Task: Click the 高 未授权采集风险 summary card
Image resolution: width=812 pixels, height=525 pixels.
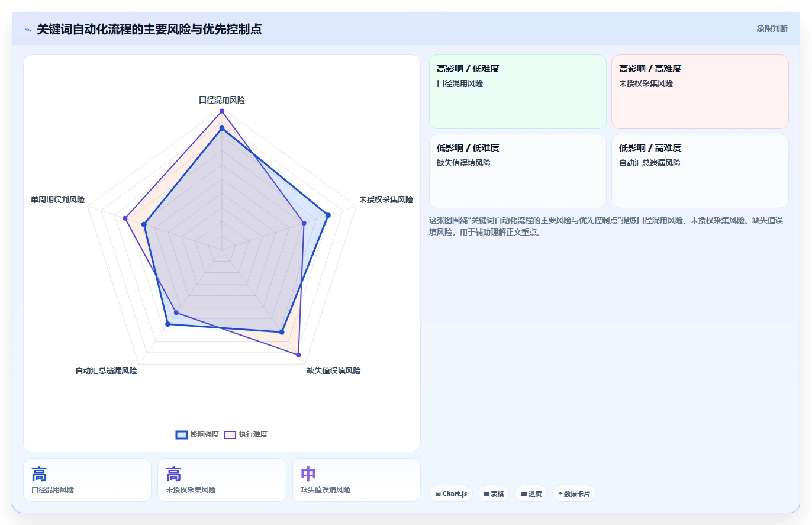Action: [222, 480]
